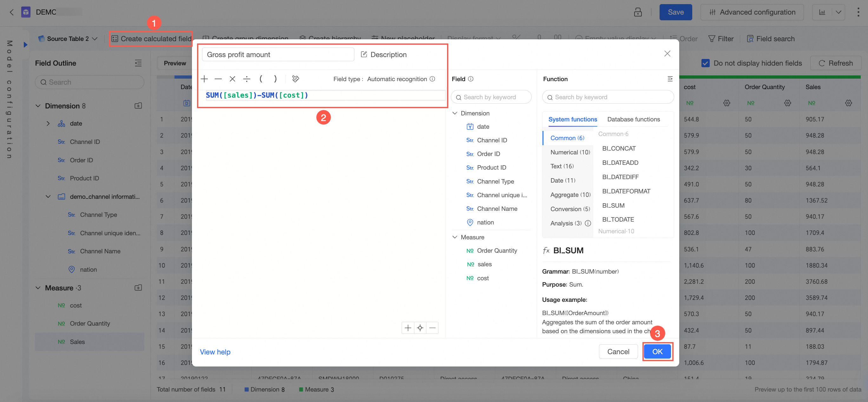The width and height of the screenshot is (868, 402).
Task: Click the edit Description pencil icon
Action: (364, 54)
